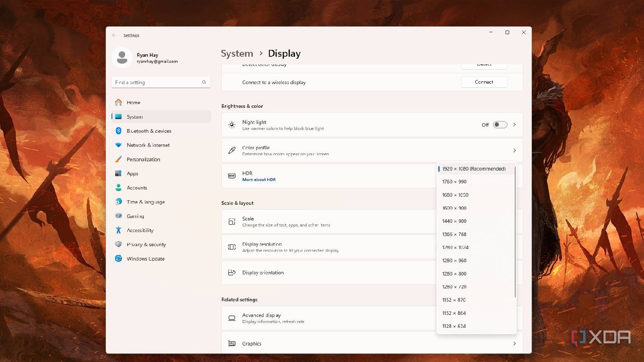Click the resolution list scrollbar
Screen dimensions: 644x362
point(515,232)
